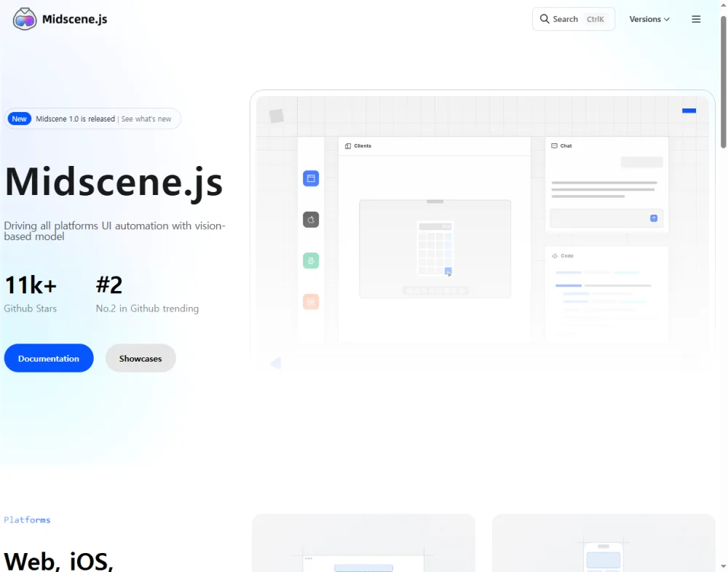This screenshot has width=728, height=572.
Task: Click the page vertical scrollbar thumb
Action: [x=723, y=80]
